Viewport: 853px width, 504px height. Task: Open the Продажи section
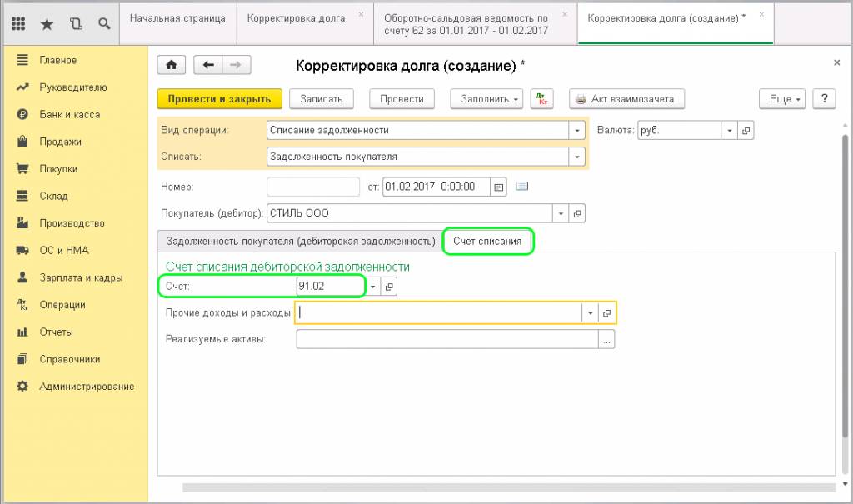click(x=60, y=142)
